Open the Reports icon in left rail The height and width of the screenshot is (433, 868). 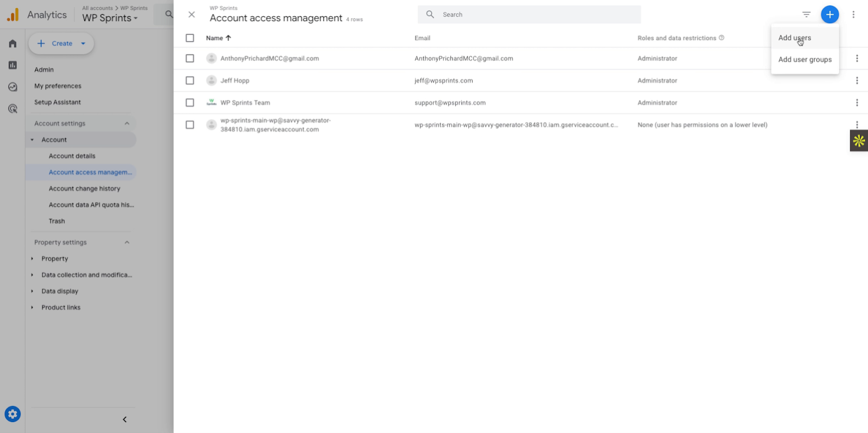click(12, 65)
